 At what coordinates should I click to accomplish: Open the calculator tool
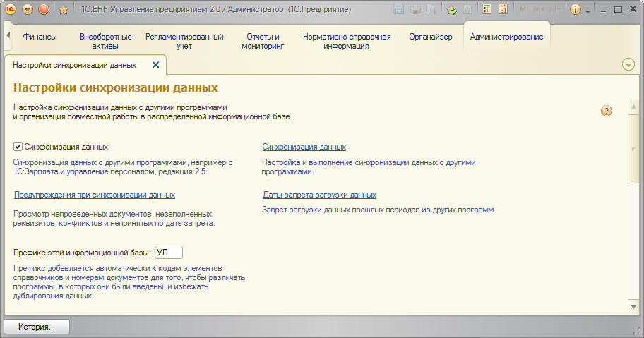487,9
